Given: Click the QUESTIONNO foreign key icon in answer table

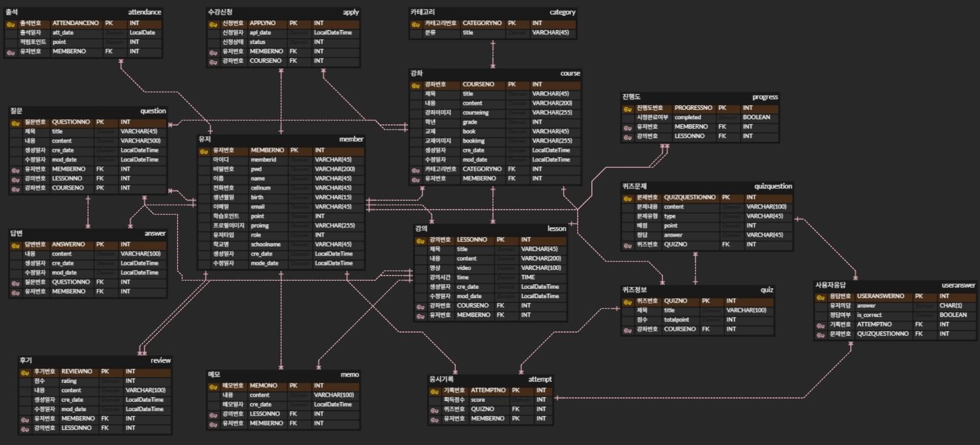Looking at the screenshot, I should [15, 282].
